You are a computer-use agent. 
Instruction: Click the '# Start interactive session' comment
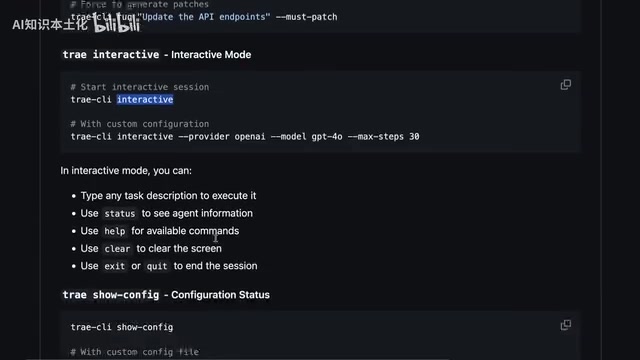point(140,87)
